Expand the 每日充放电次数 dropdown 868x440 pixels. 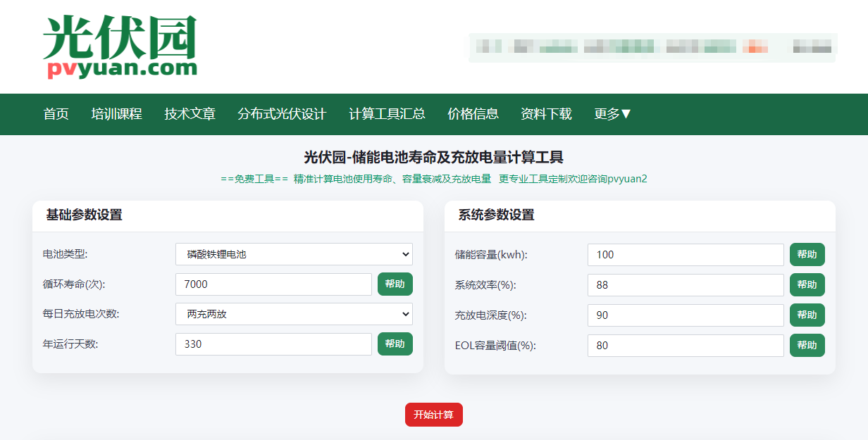click(294, 314)
